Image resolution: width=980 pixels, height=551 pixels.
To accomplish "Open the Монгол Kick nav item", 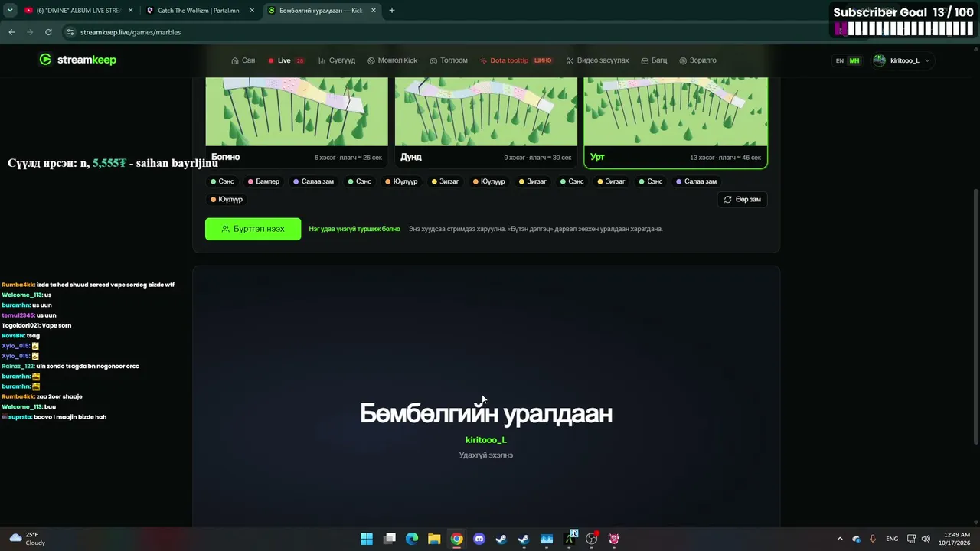I will coord(393,60).
